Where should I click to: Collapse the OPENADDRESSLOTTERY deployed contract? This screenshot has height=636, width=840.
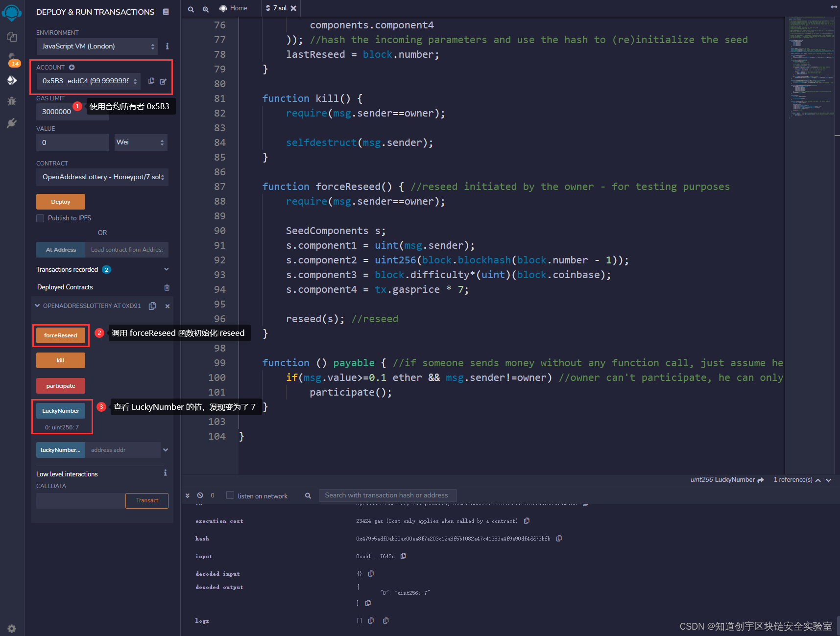point(37,306)
